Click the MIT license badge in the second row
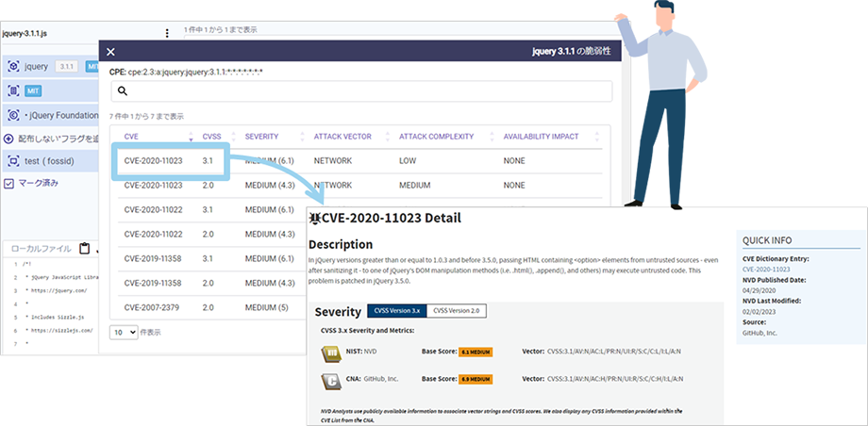This screenshot has width=868, height=426. tap(33, 90)
